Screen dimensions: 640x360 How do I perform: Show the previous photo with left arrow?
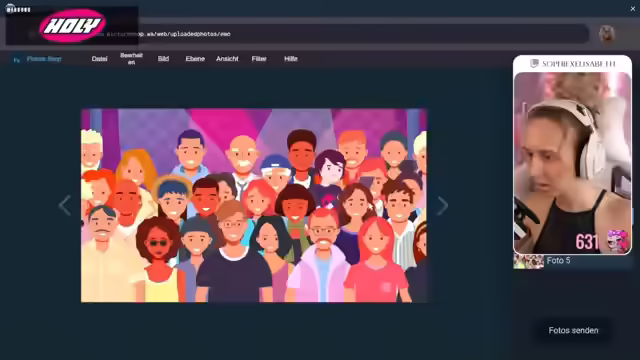pos(64,205)
